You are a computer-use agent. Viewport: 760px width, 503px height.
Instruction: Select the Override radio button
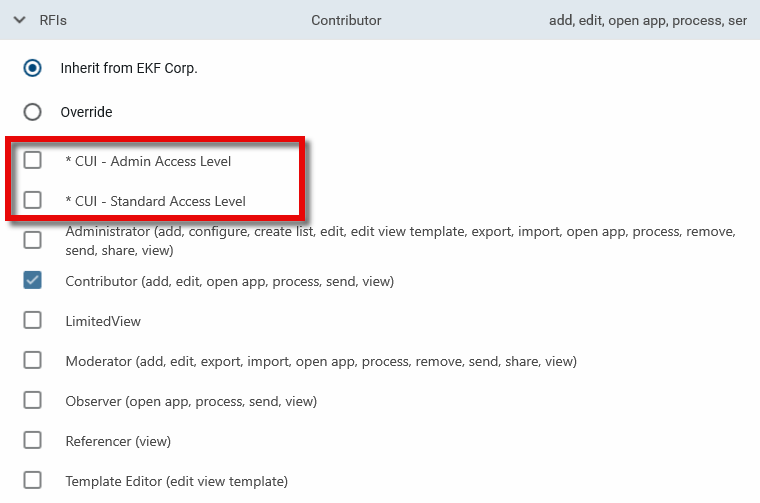[x=33, y=112]
